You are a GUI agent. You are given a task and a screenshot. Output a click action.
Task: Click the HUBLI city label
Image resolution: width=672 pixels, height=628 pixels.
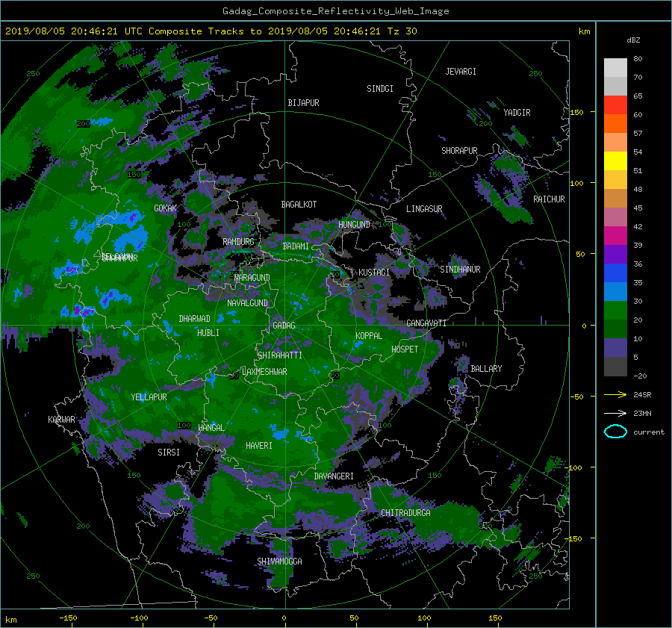click(x=208, y=333)
